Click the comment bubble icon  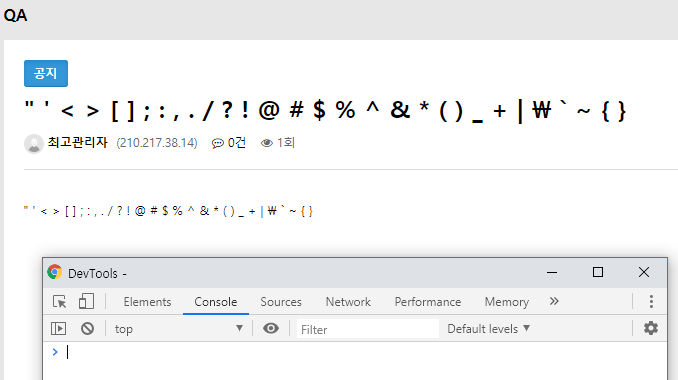217,143
